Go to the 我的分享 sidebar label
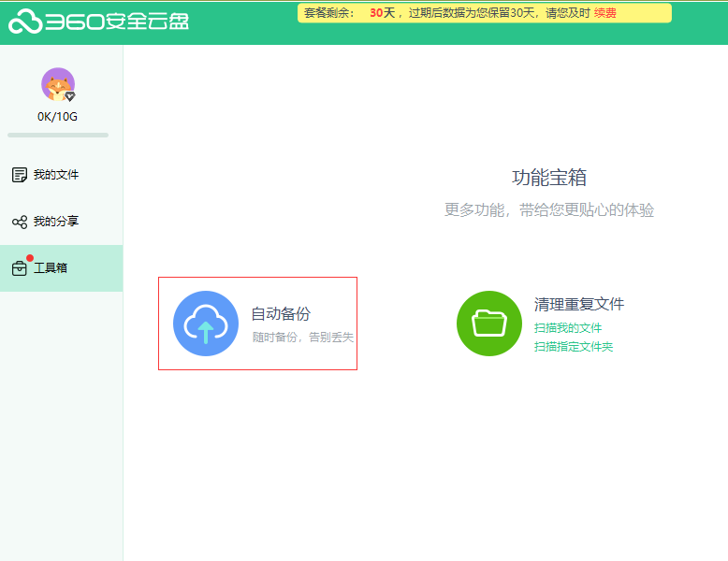The width and height of the screenshot is (728, 561). (x=56, y=222)
